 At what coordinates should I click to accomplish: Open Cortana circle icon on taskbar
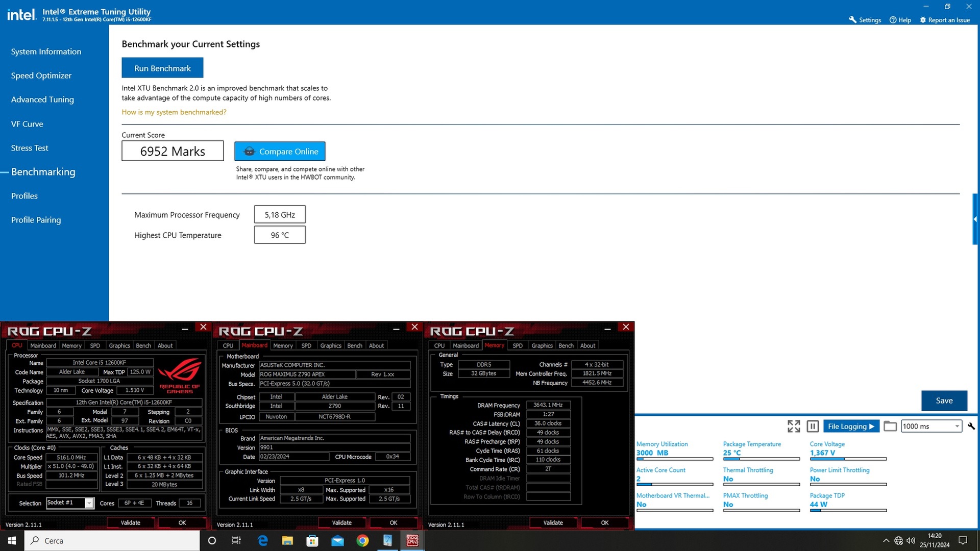point(212,540)
